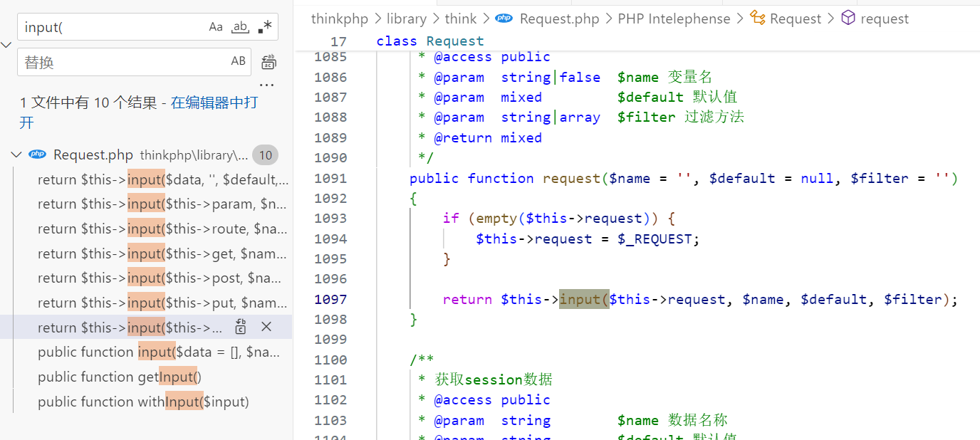Toggle search details with ellipsis button
The height and width of the screenshot is (440, 980).
tap(266, 85)
